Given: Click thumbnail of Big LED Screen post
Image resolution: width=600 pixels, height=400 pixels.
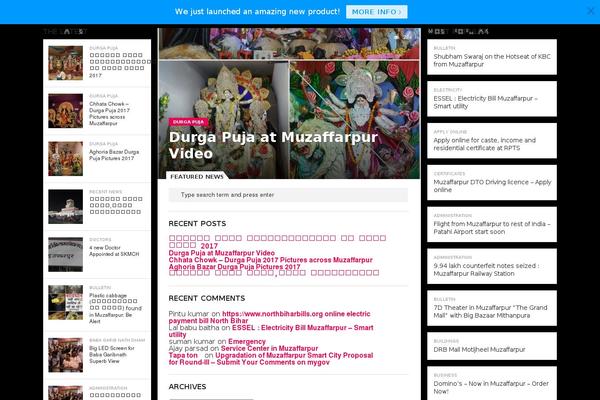Looking at the screenshot, I should [65, 355].
